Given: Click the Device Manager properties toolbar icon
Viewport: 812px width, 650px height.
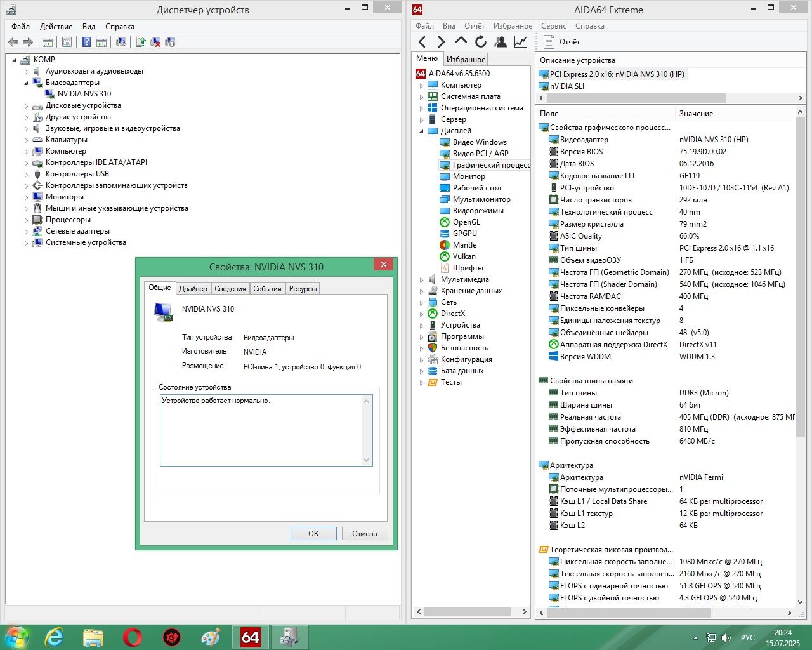Looking at the screenshot, I should pos(67,42).
